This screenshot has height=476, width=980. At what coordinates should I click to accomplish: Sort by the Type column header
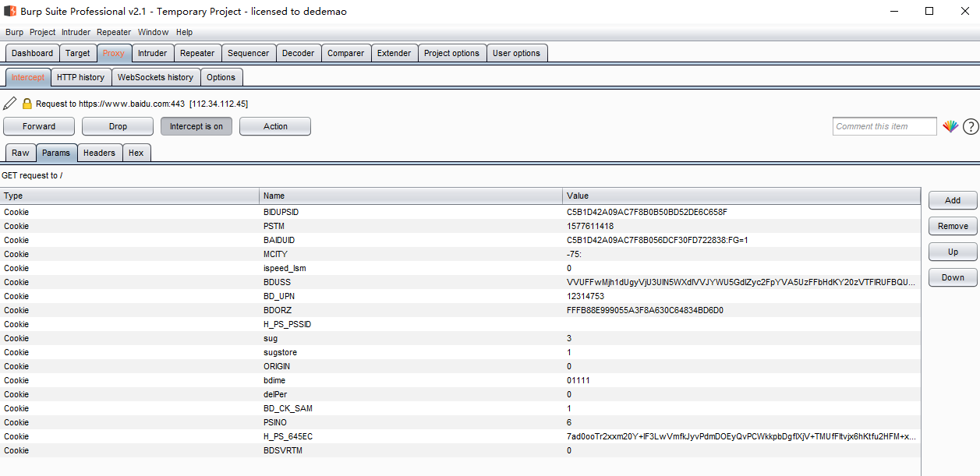pyautogui.click(x=129, y=196)
